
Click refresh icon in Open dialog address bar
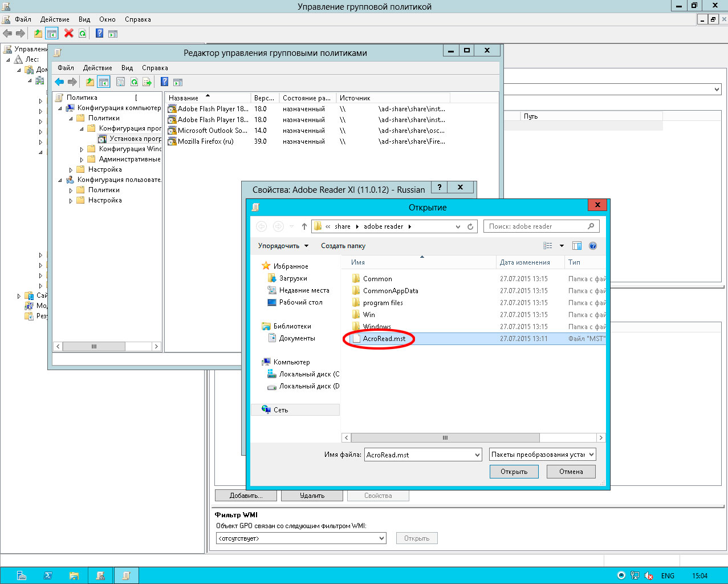click(470, 226)
